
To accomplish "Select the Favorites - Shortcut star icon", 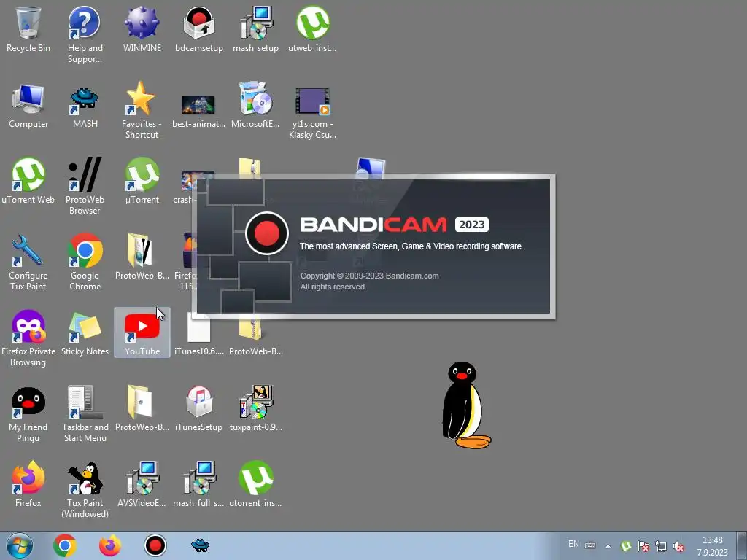I will [142, 111].
